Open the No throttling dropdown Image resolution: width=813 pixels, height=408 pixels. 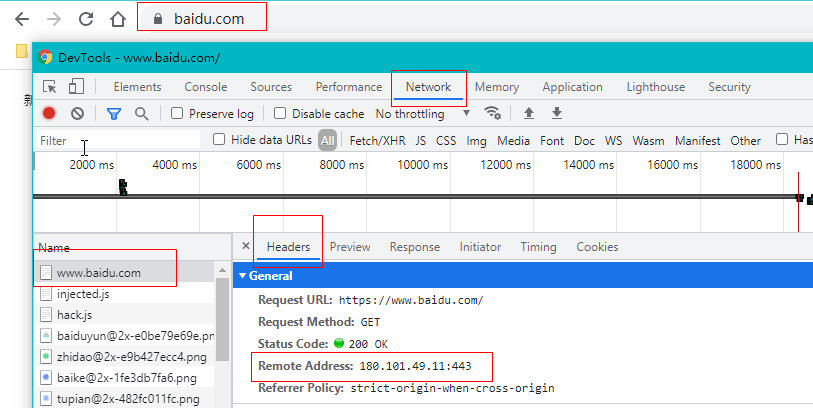pyautogui.click(x=423, y=114)
